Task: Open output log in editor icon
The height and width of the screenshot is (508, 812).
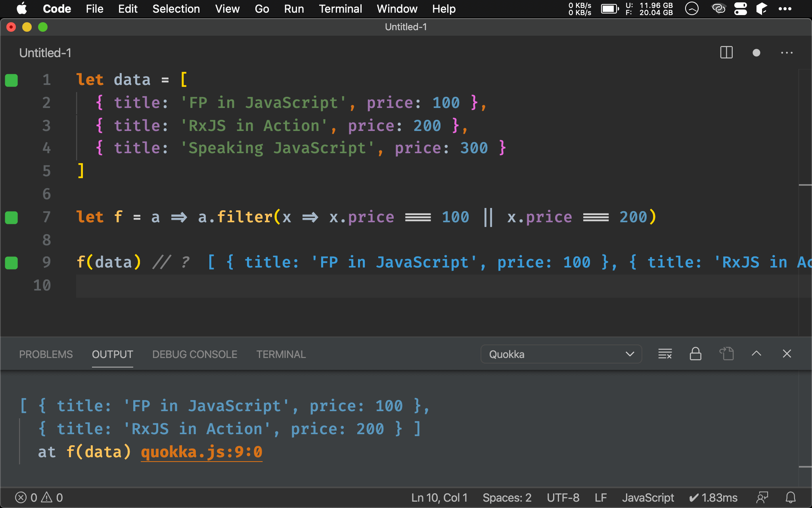Action: click(x=726, y=354)
